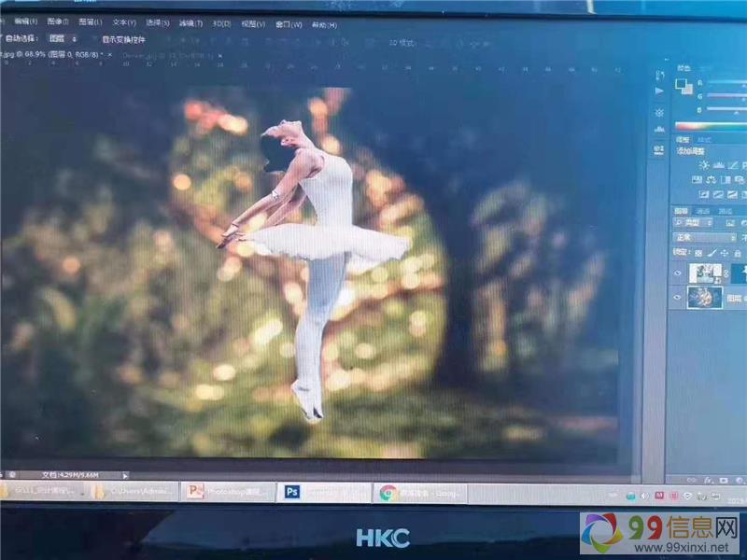Screen dimensions: 747x560
Task: Open the 选择(S) menu
Action: pyautogui.click(x=157, y=23)
